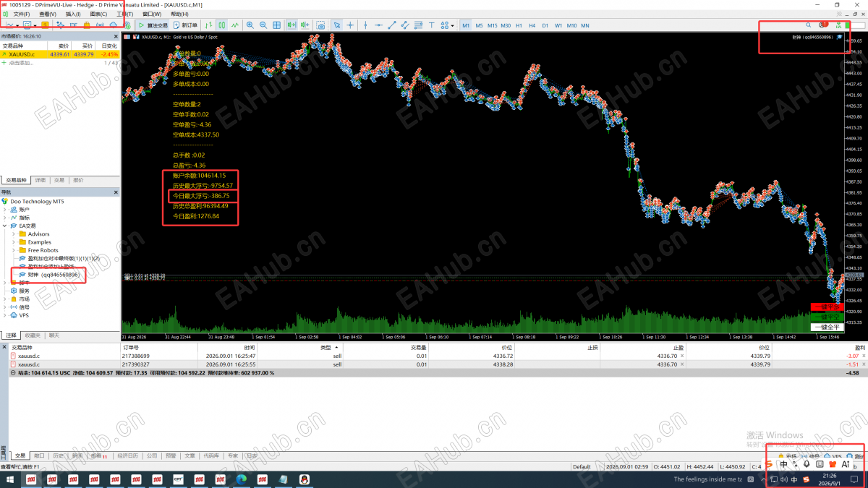Switch chart to line chart display icon
This screenshot has height=488, width=868.
234,25
